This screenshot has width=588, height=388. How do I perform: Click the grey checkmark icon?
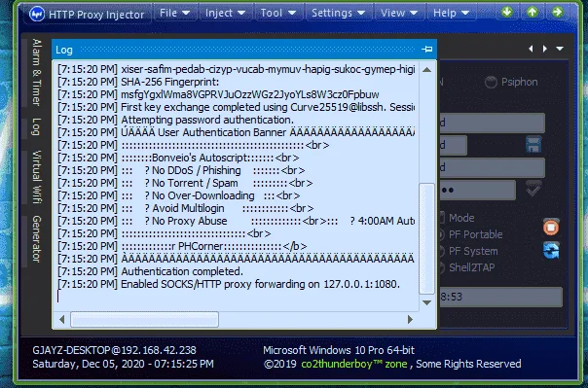533,189
